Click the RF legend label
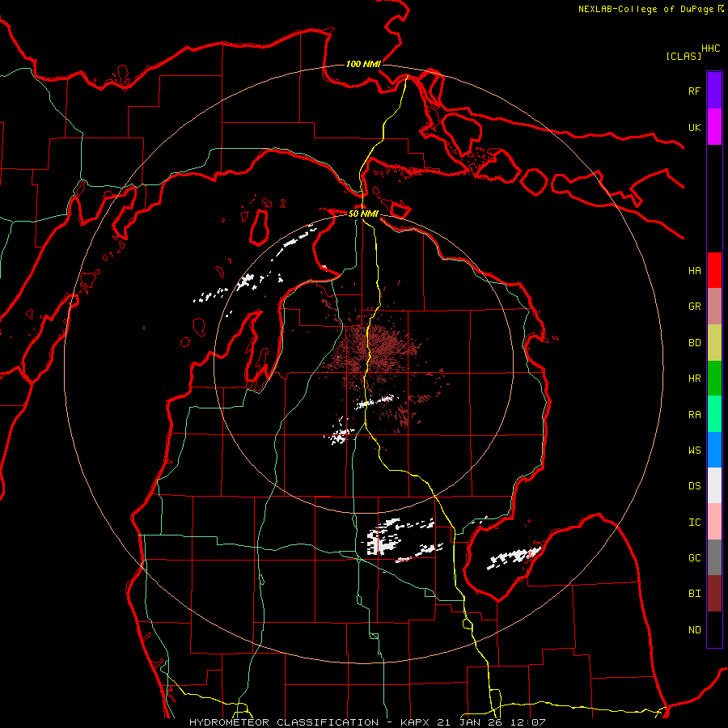 coord(694,91)
